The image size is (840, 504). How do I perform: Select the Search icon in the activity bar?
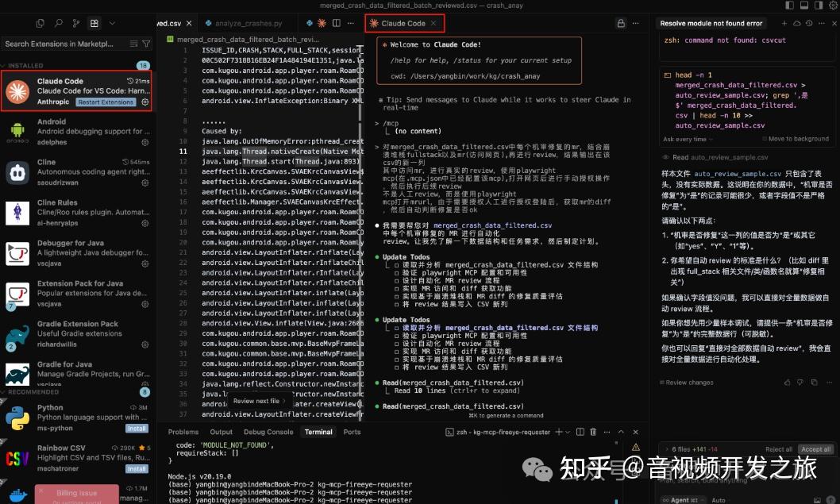60,22
